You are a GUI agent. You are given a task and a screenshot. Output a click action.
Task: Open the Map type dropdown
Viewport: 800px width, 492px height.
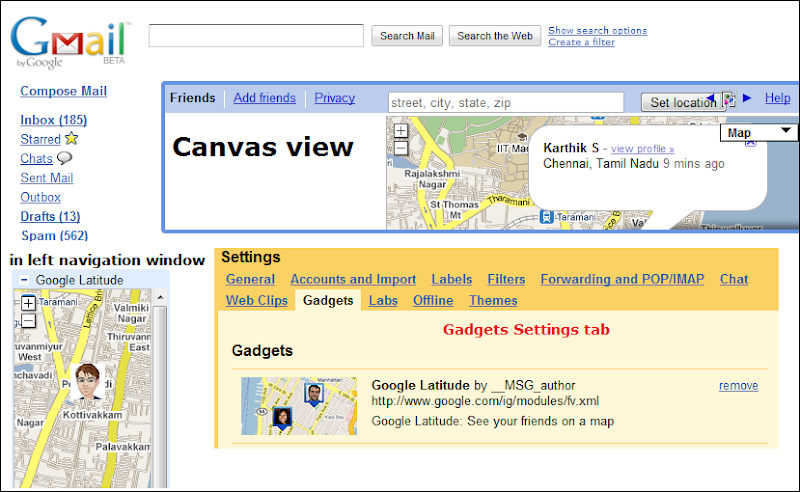pos(759,133)
